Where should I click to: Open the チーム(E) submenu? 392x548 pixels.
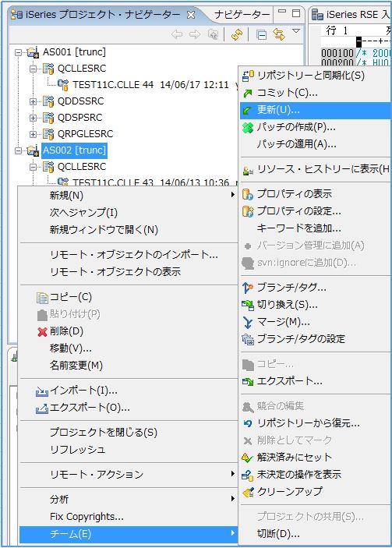129,534
